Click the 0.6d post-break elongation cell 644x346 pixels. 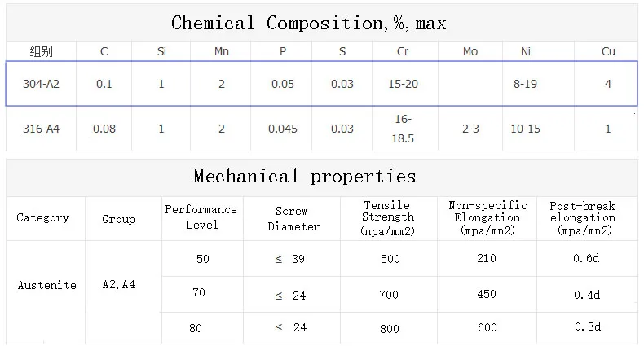586,259
